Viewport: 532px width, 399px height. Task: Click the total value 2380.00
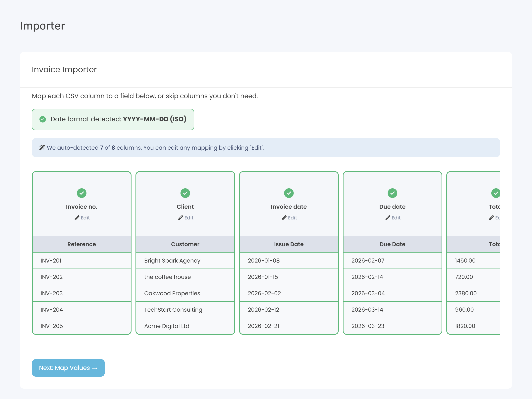click(x=474, y=293)
